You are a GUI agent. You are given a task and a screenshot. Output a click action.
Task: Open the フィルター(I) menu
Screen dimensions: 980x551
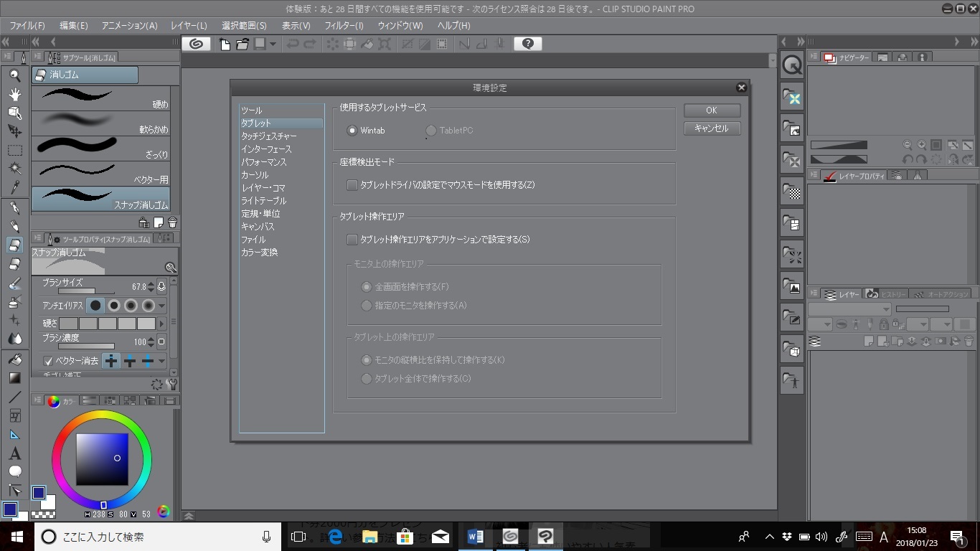pos(344,26)
